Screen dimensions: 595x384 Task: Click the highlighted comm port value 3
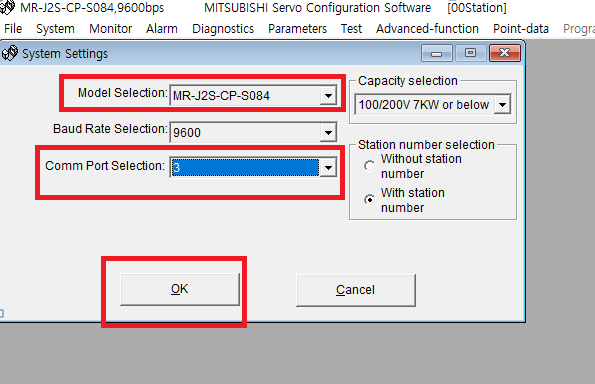tap(245, 167)
